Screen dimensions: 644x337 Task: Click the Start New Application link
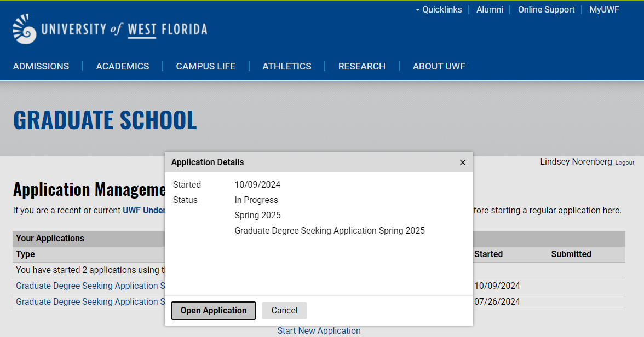click(x=319, y=331)
